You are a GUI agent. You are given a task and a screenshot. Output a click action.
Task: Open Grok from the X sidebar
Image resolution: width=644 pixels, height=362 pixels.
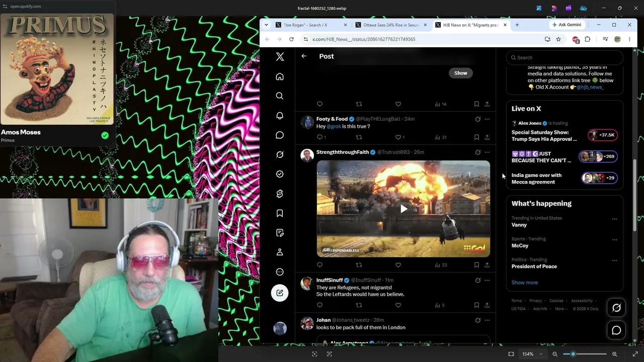coord(280,154)
